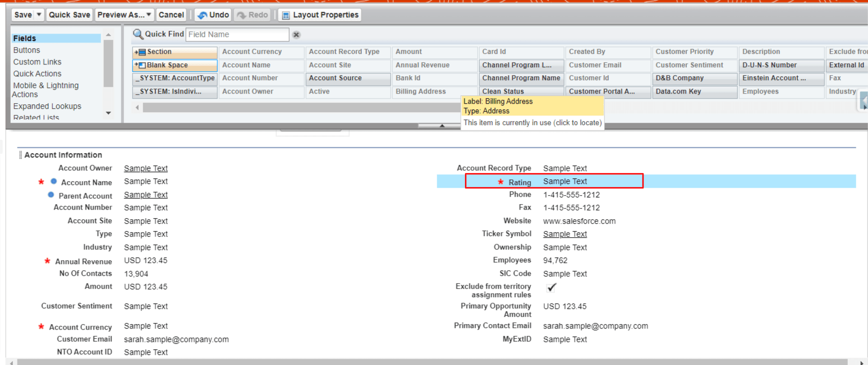
Task: Toggle the Exclude from territory assignment checkbox
Action: [552, 287]
